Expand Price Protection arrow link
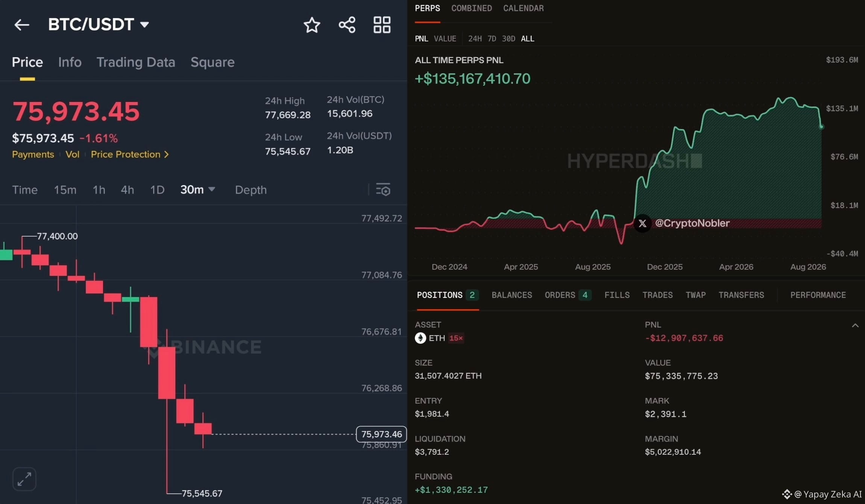Screen dimensions: 865x504 coord(130,154)
